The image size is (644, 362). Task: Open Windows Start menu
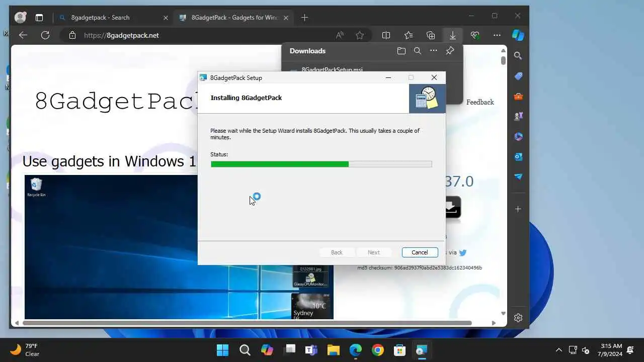222,350
